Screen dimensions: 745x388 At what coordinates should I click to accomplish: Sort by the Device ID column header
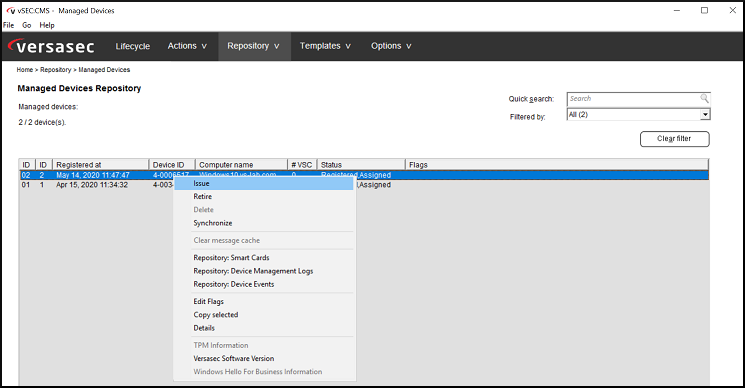172,165
